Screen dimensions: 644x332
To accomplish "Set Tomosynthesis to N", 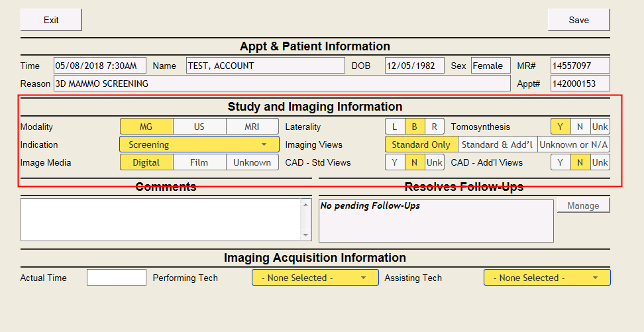I will [x=580, y=127].
